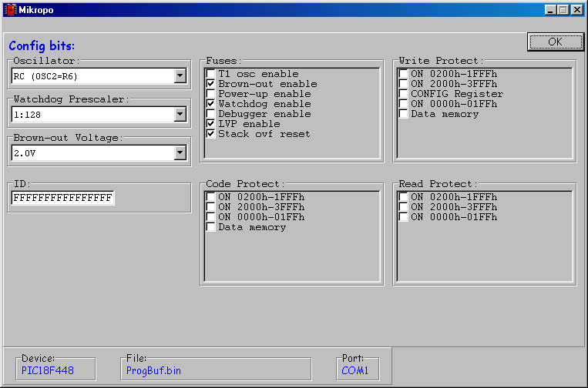The height and width of the screenshot is (388, 588).
Task: Click the 2.0V brown-out voltage value field
Action: tap(93, 152)
